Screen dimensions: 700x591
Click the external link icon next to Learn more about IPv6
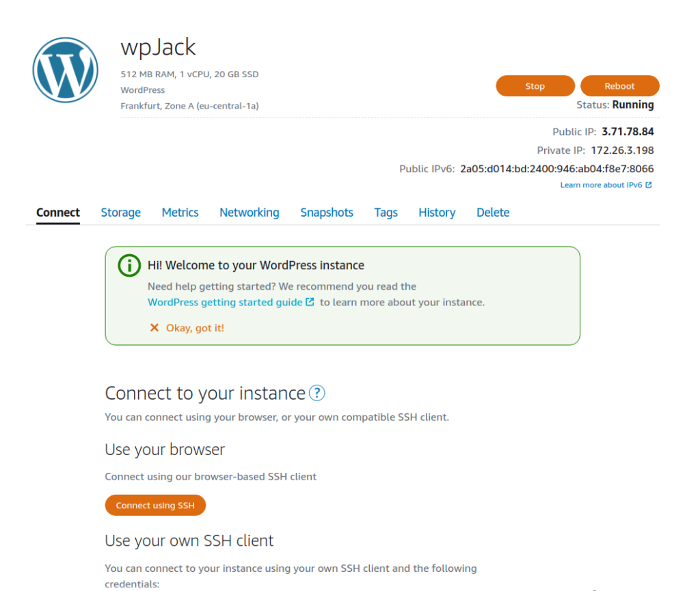(x=649, y=185)
